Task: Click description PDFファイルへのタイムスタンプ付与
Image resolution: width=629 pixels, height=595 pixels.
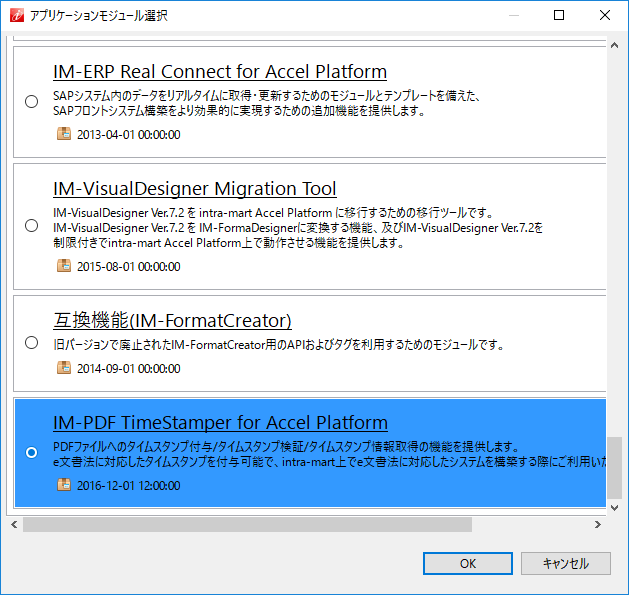Action: click(x=286, y=447)
